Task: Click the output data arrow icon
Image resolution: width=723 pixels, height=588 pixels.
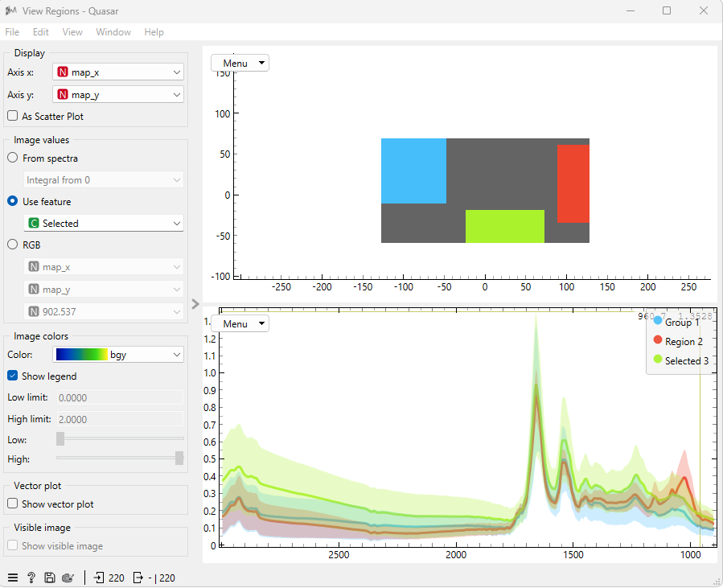Action: click(x=138, y=578)
